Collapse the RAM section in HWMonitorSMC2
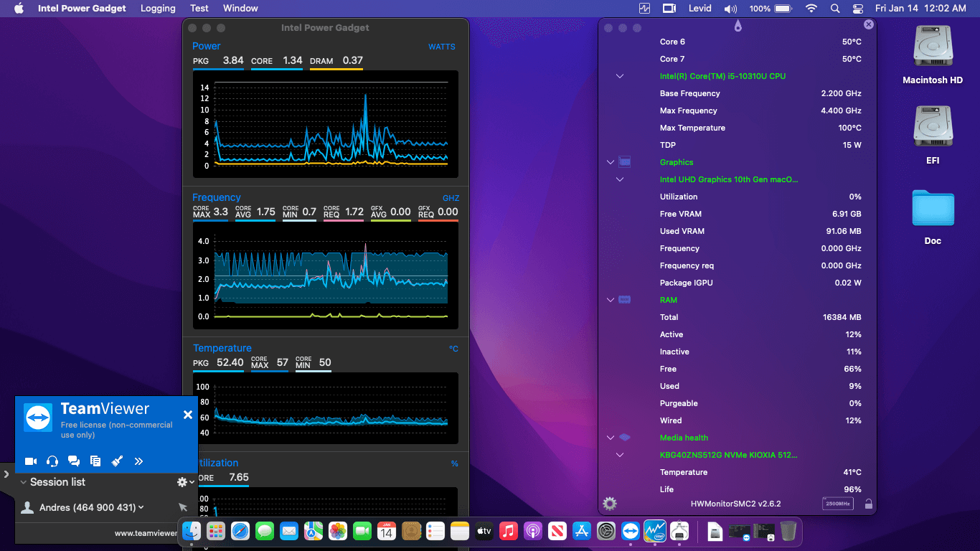This screenshot has height=551, width=980. (611, 300)
